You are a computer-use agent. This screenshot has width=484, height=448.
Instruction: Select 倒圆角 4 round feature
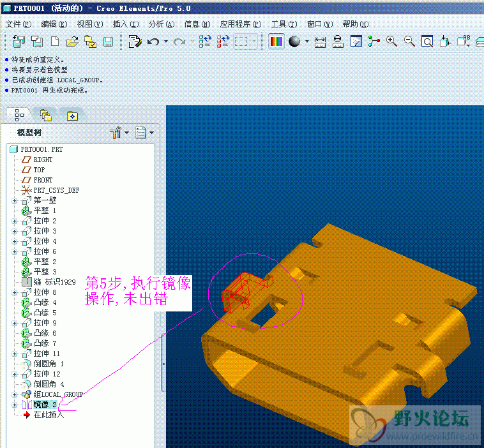point(43,384)
